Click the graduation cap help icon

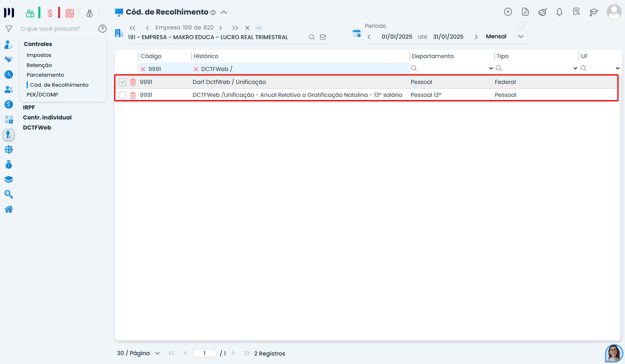pos(594,12)
